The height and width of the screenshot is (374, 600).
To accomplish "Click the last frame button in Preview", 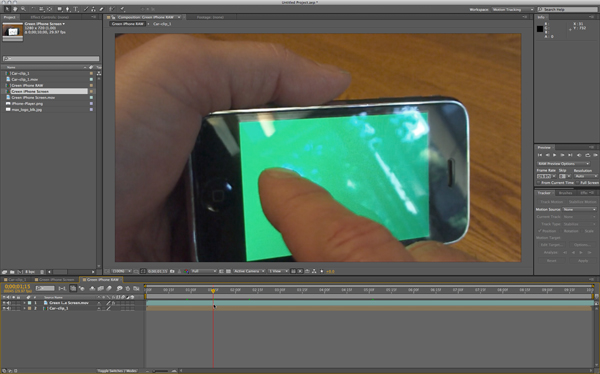I will pyautogui.click(x=570, y=155).
